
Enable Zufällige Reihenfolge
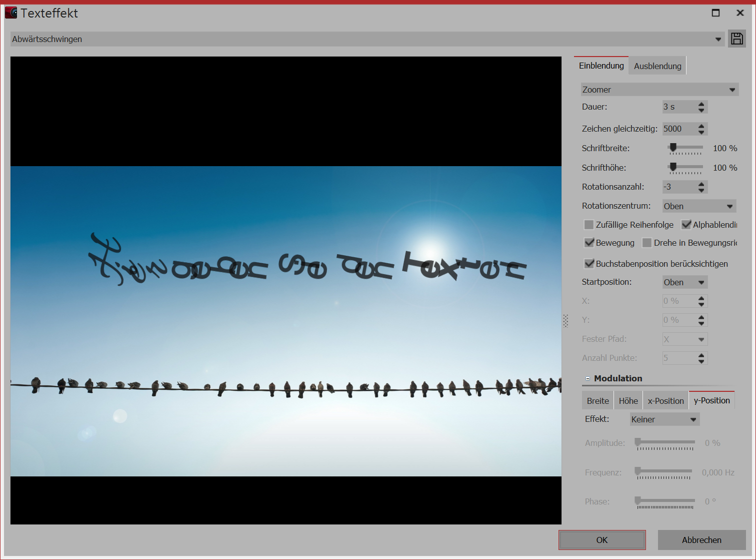click(588, 224)
